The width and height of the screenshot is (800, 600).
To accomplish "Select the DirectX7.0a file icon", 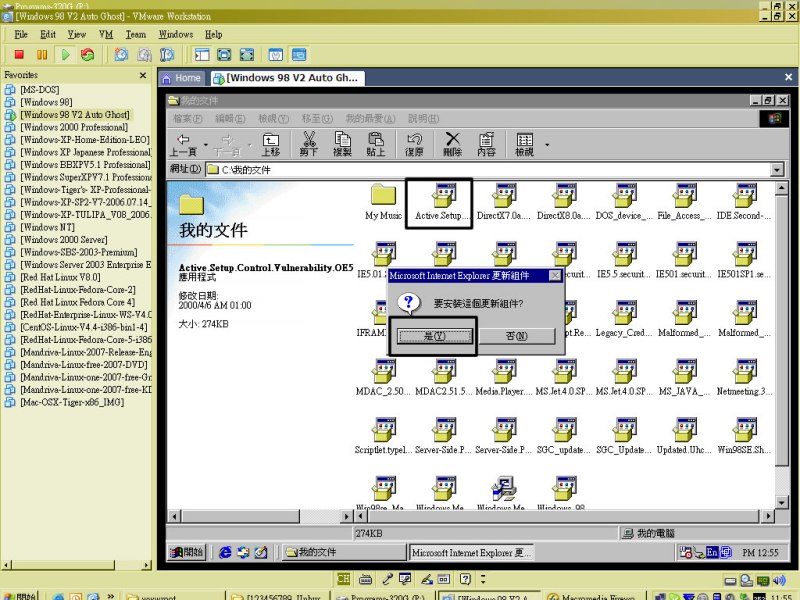I will tap(504, 202).
